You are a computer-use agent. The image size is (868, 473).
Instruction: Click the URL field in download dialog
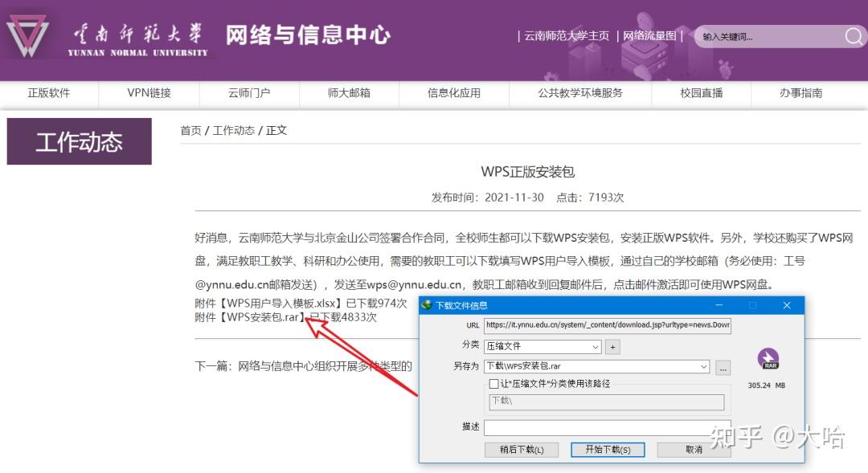[x=608, y=325]
